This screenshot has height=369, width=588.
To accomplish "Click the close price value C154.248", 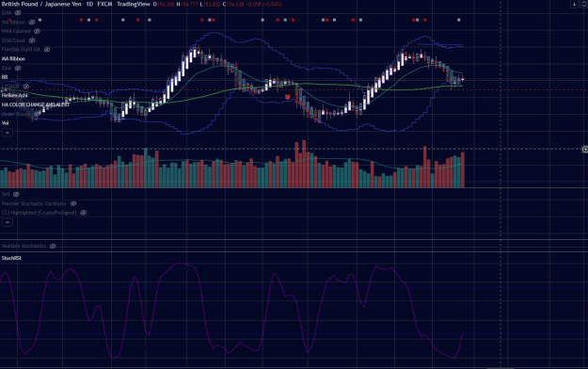I will 233,4.
